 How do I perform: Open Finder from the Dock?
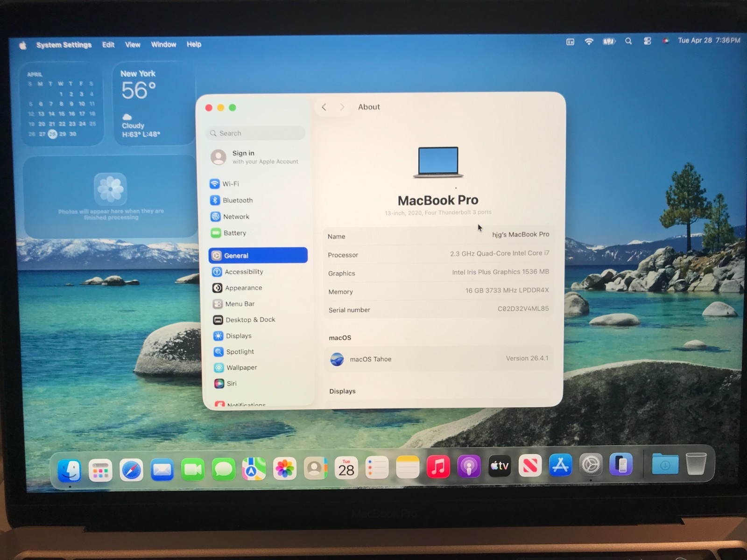(69, 470)
